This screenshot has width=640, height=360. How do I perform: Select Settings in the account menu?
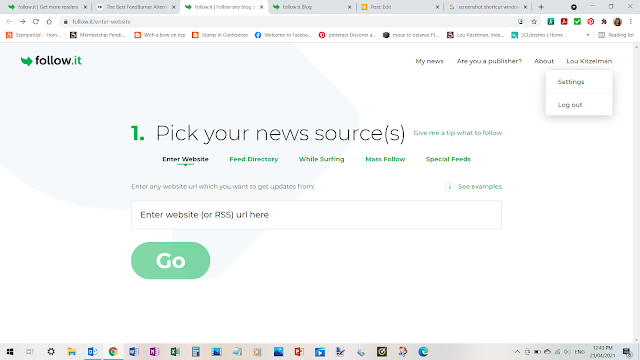[x=579, y=82]
